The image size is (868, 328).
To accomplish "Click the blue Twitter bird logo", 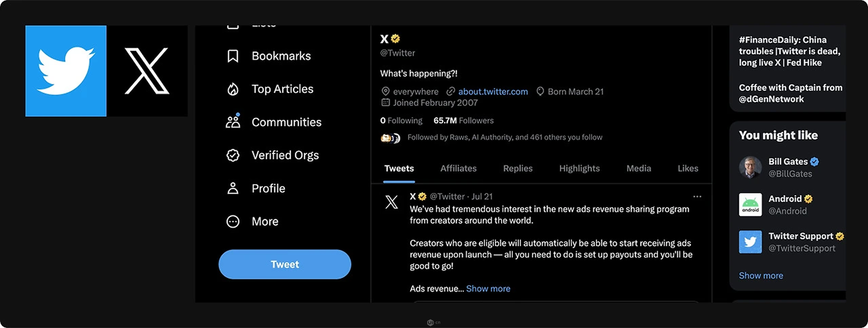I will 66,71.
